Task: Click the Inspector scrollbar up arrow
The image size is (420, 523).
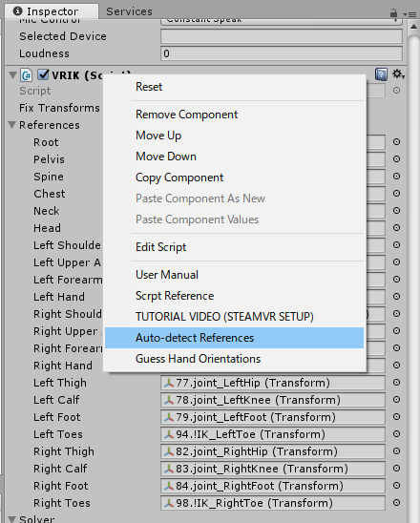Action: (x=413, y=27)
